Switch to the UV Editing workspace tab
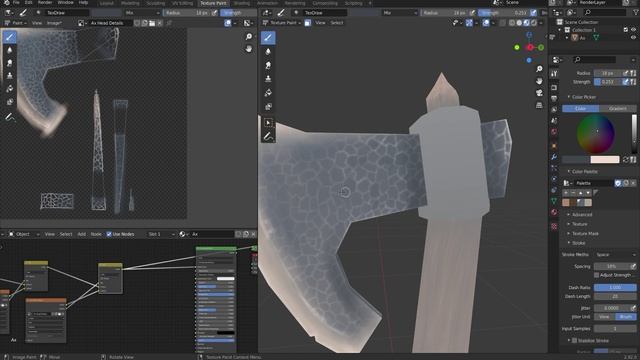The image size is (640, 360). click(182, 3)
